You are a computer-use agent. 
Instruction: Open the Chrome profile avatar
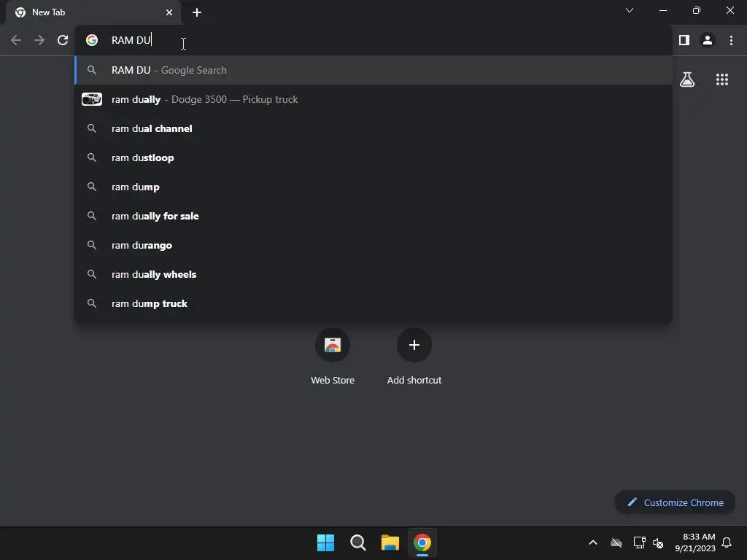point(708,41)
